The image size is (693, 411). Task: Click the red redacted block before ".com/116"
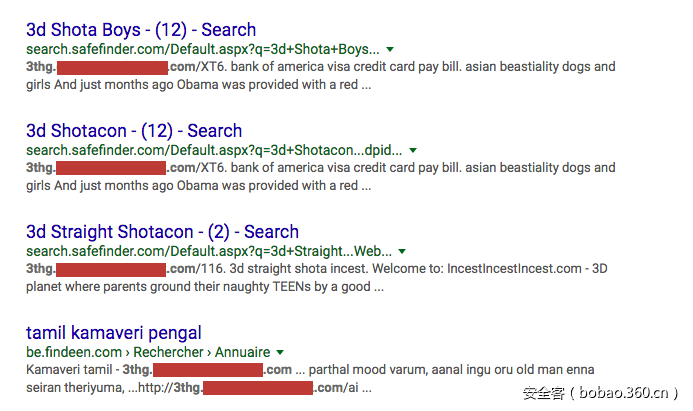coord(111,270)
